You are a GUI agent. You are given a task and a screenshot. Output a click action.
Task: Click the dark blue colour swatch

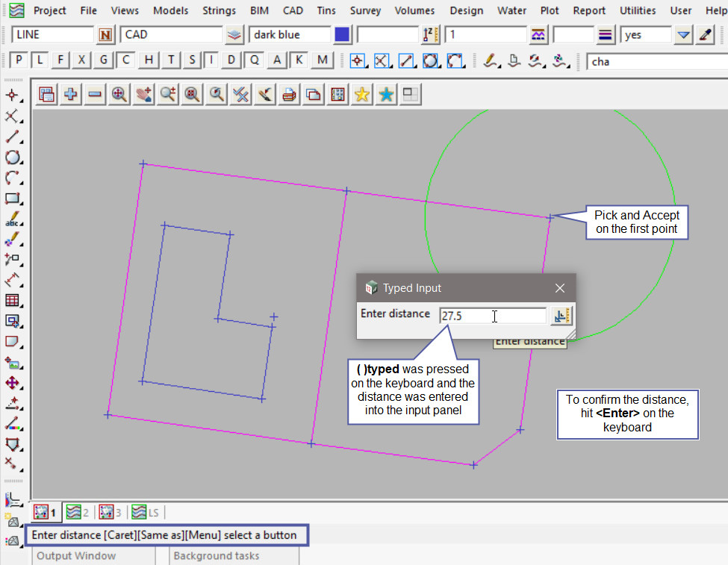pos(342,35)
